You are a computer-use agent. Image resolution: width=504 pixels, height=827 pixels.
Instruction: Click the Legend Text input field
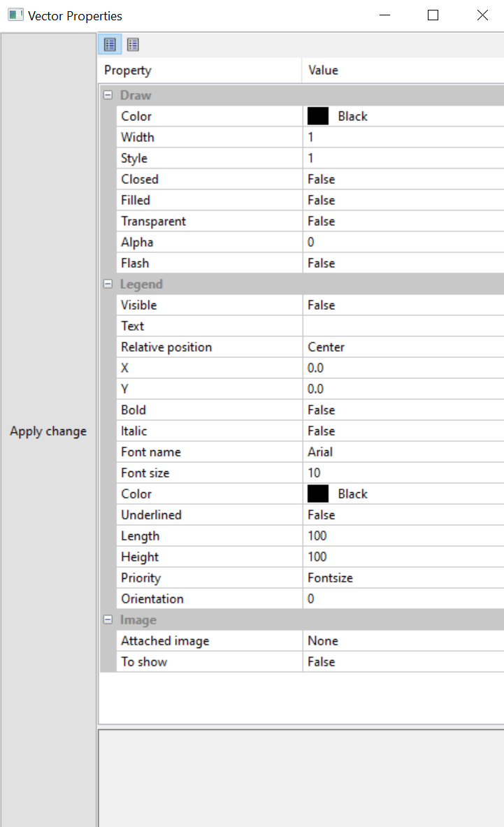(402, 326)
